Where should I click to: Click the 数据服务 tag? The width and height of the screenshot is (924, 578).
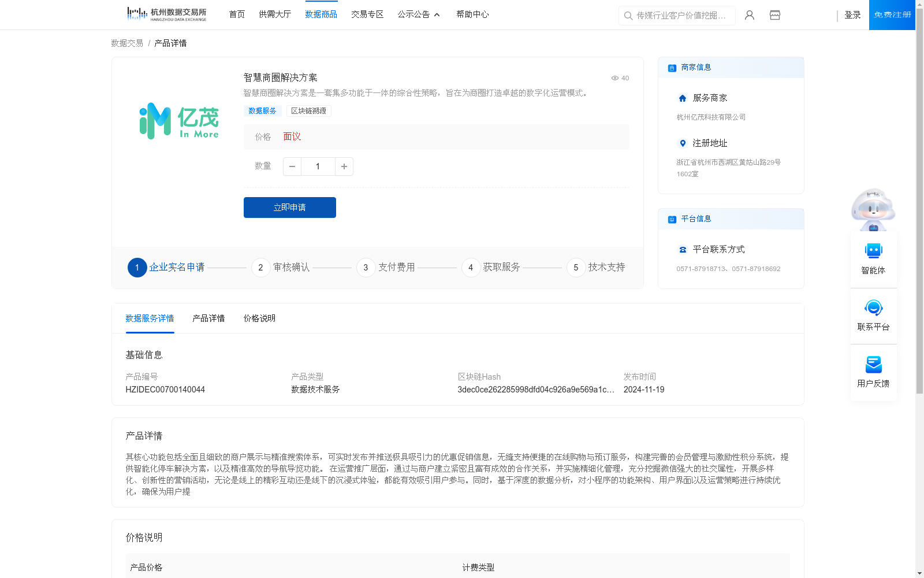262,111
